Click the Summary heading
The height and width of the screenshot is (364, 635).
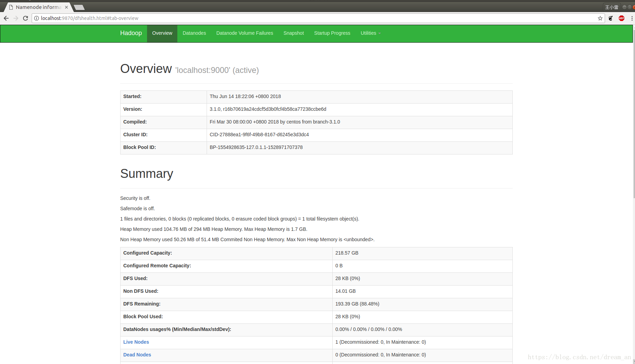coord(147,174)
